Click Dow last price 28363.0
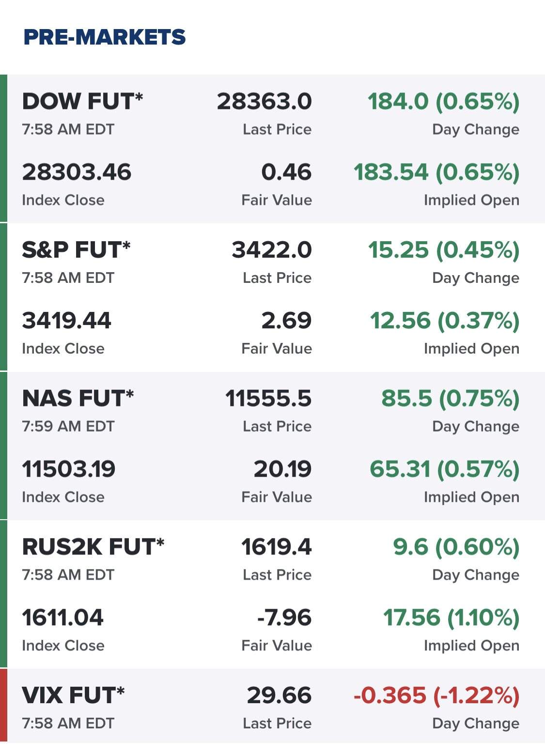This screenshot has width=545, height=756. [265, 102]
